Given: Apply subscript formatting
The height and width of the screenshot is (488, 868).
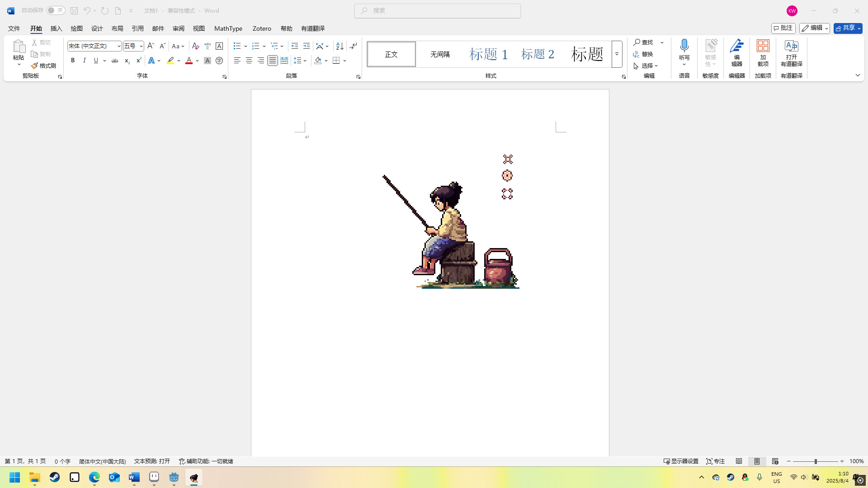Looking at the screenshot, I should tap(127, 60).
